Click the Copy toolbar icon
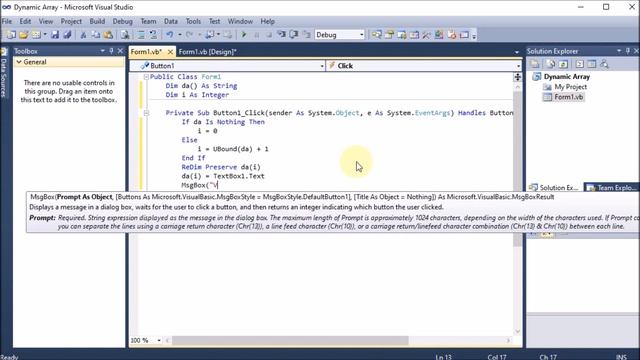640x360 pixels. (96, 35)
